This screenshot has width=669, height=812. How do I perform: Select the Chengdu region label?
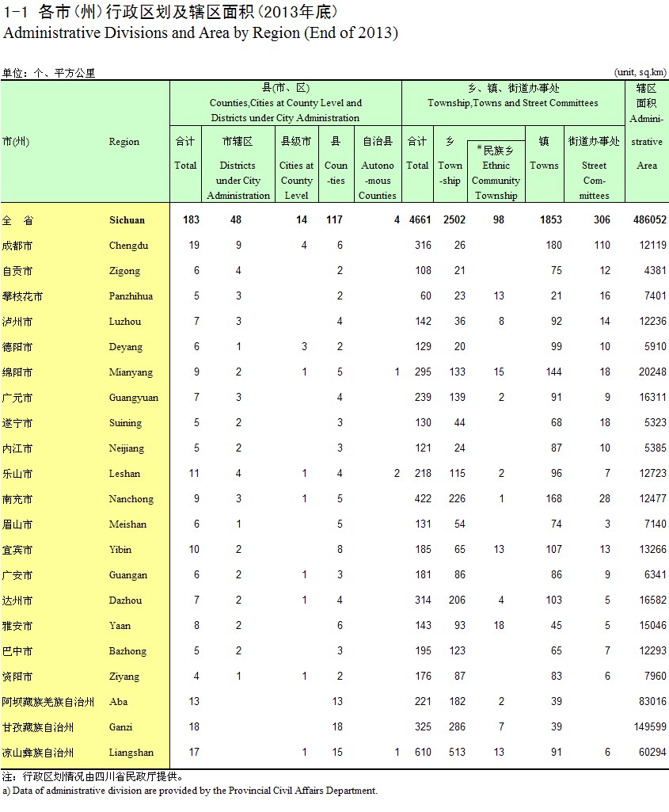(128, 246)
